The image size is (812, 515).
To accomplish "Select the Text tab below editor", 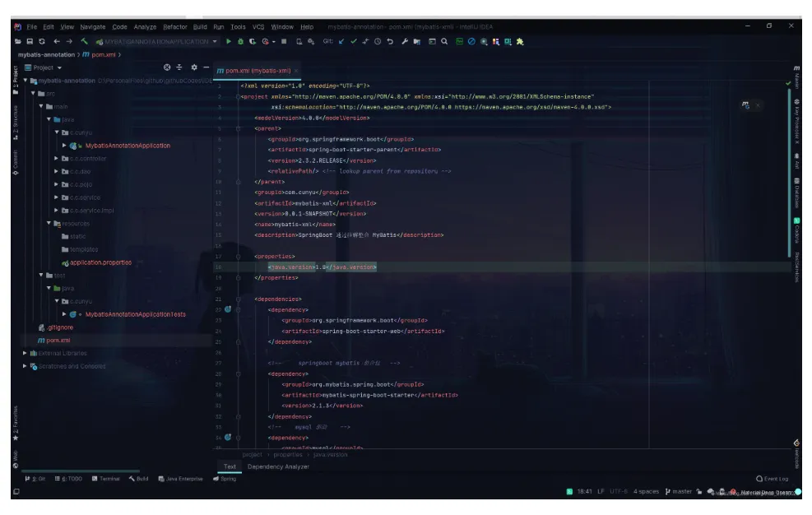I will pyautogui.click(x=230, y=466).
